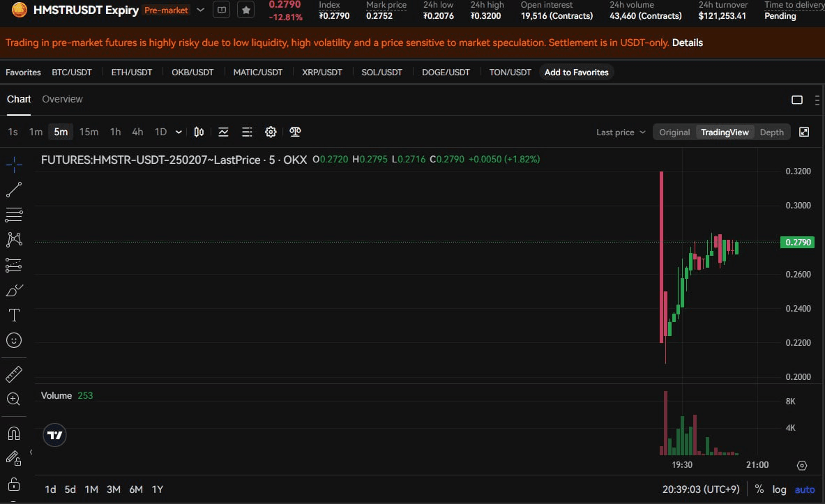Enable magnet mode in the drawing toolbar
The image size is (825, 504).
(14, 433)
